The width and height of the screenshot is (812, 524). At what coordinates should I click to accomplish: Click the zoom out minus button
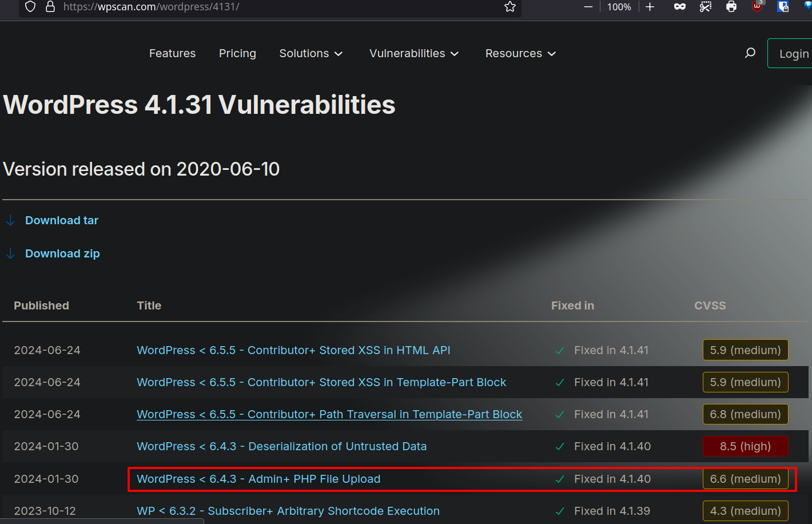coord(588,7)
